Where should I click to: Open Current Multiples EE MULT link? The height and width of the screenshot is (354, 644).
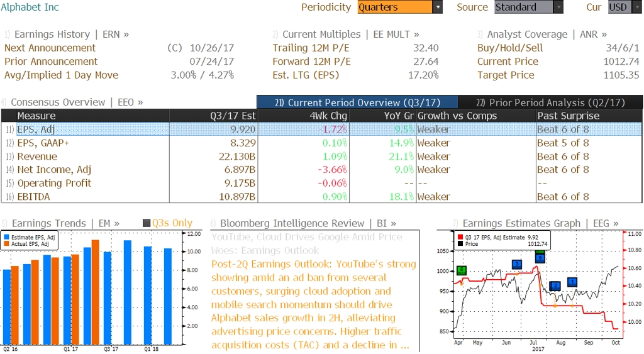346,35
